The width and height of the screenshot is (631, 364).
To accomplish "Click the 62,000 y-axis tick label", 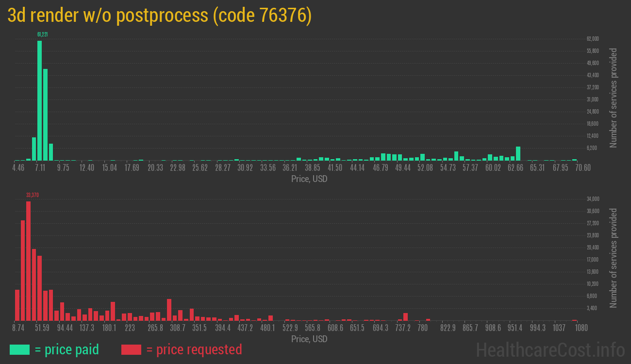I will [592, 39].
